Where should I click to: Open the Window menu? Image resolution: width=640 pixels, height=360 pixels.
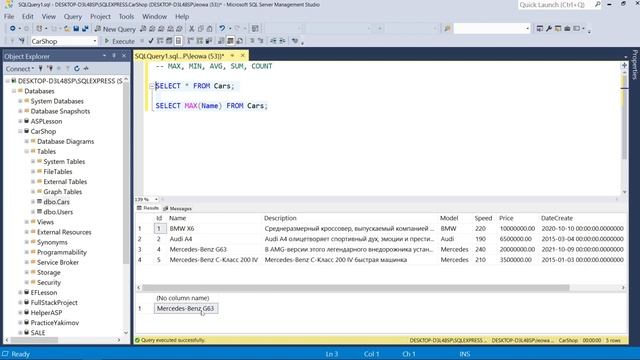[x=154, y=17]
